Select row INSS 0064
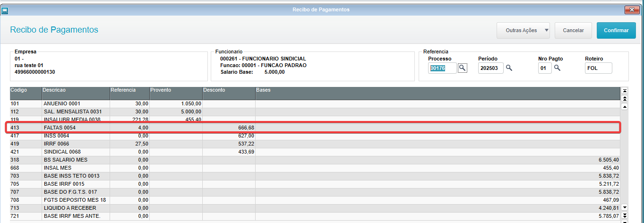644x223 pixels. click(315, 136)
